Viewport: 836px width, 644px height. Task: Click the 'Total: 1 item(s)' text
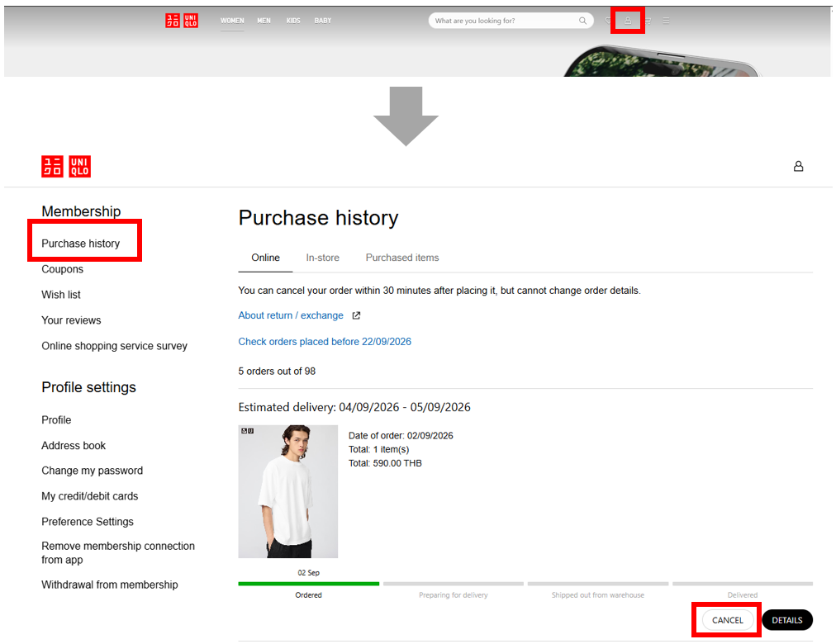[378, 450]
